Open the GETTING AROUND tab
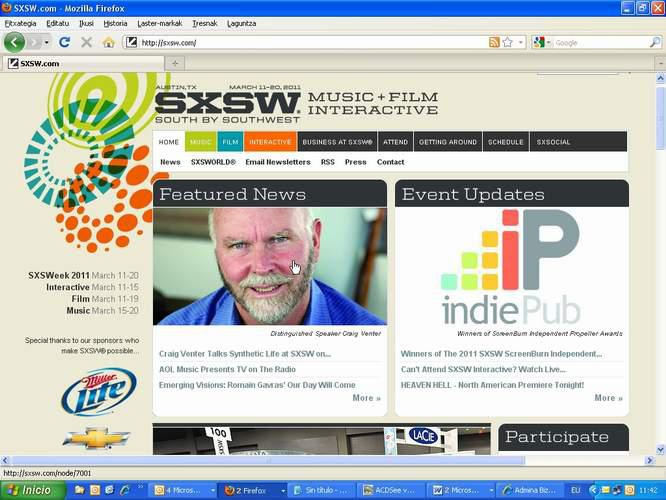 click(x=448, y=142)
